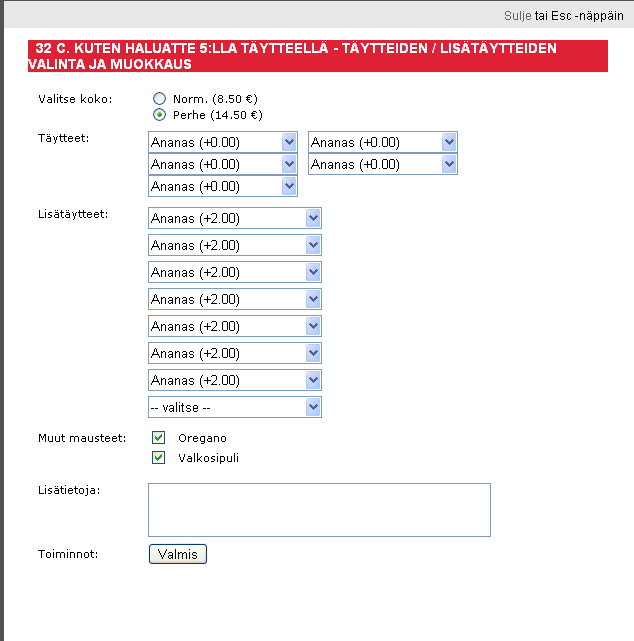Open the first left Täytteet dropdown
This screenshot has height=641, width=634.
tap(223, 142)
